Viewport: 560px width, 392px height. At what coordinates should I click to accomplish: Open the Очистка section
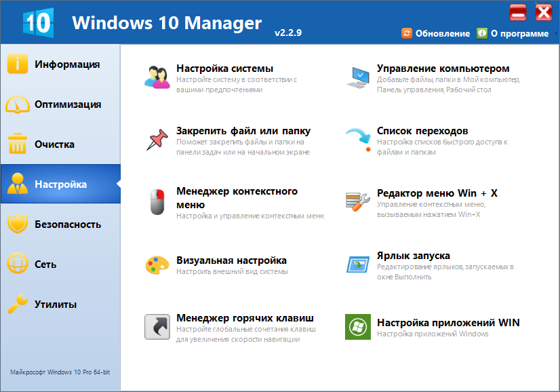(60, 144)
